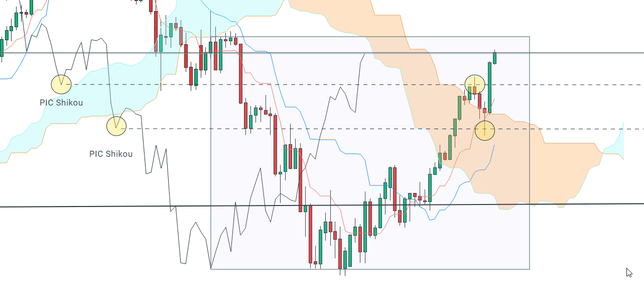Click yellow circle above upper PIC Shikou label

pyautogui.click(x=61, y=84)
